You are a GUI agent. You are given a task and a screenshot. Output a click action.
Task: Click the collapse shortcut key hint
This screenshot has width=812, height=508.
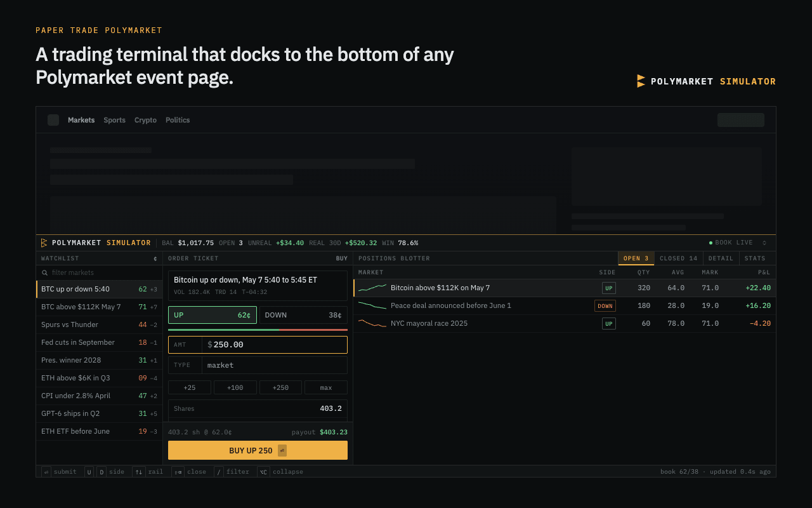[263, 472]
